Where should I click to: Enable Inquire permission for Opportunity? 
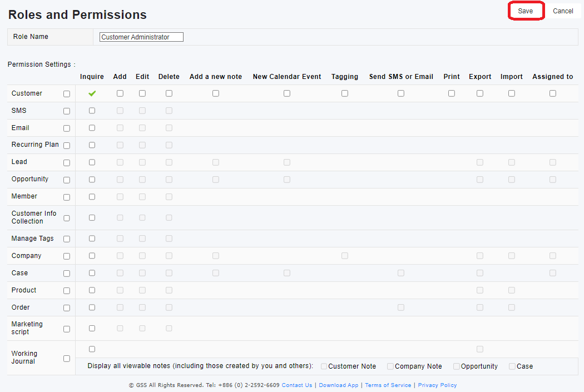pos(92,180)
